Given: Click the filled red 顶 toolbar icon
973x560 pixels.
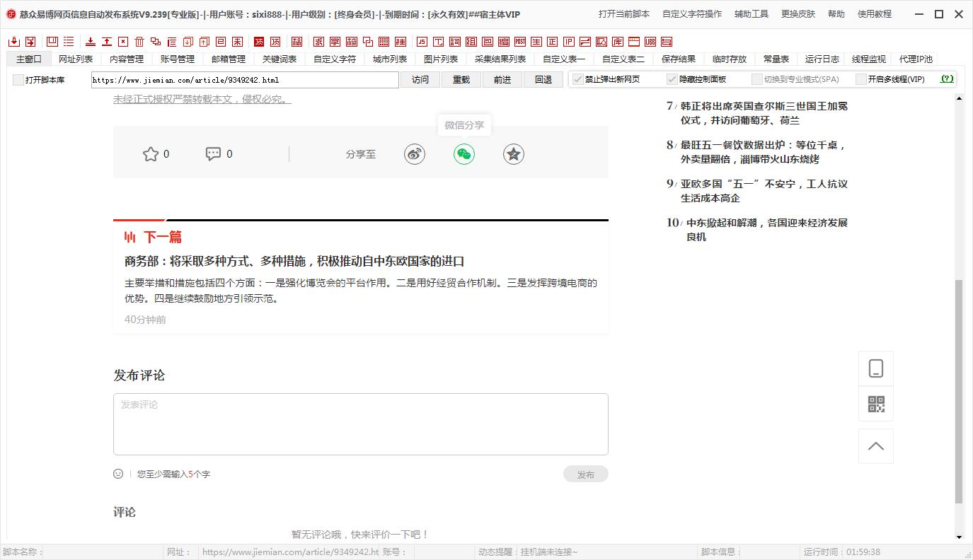Looking at the screenshot, I should pos(258,42).
